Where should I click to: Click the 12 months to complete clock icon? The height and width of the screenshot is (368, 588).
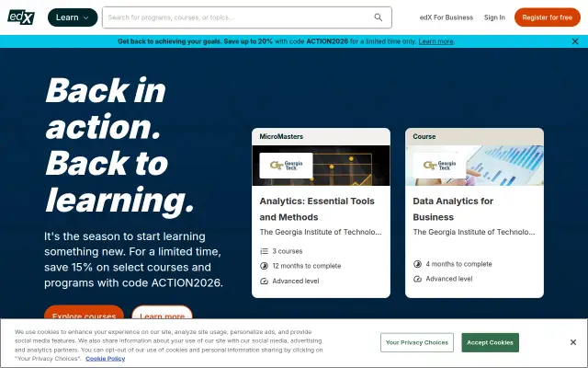point(264,266)
